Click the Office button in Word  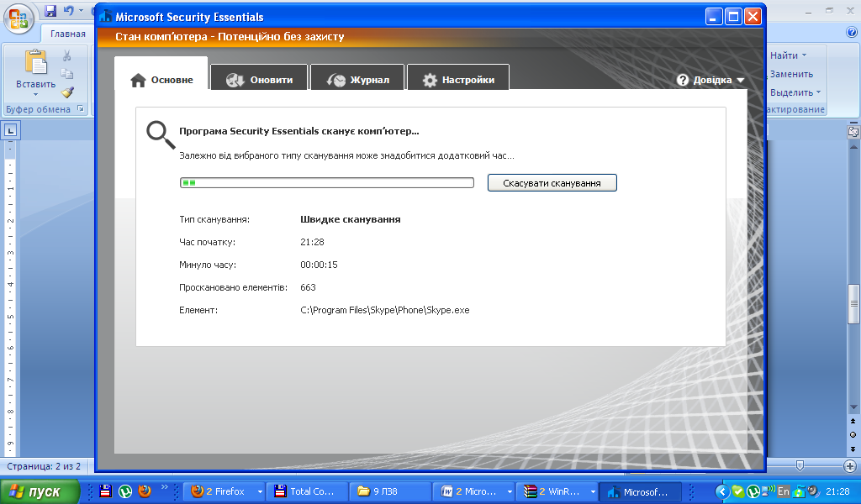point(18,18)
